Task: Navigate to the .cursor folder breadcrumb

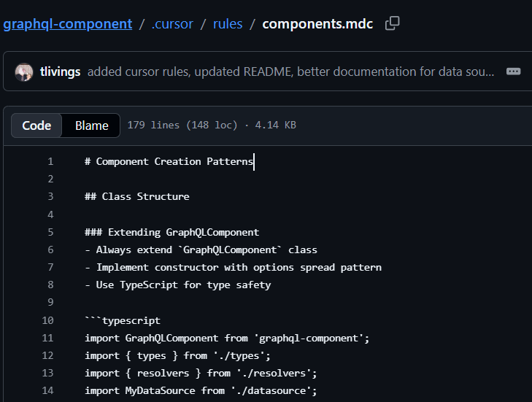Action: [x=172, y=23]
